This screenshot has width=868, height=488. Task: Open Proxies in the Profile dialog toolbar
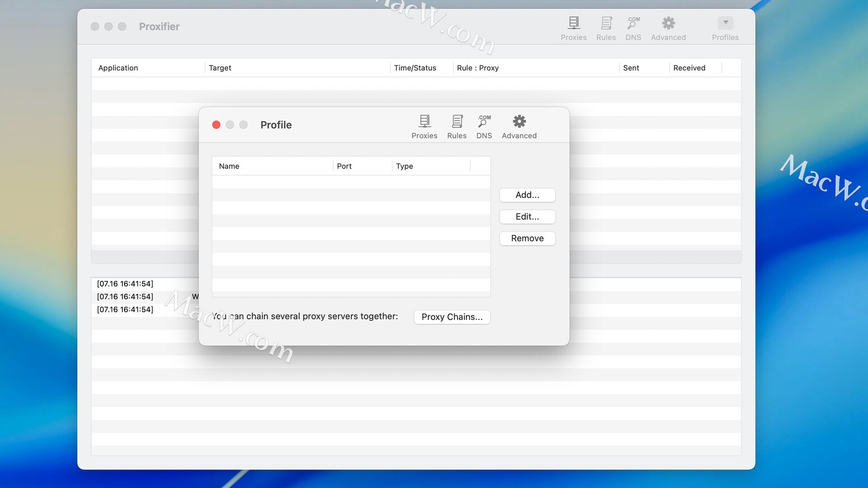[424, 127]
